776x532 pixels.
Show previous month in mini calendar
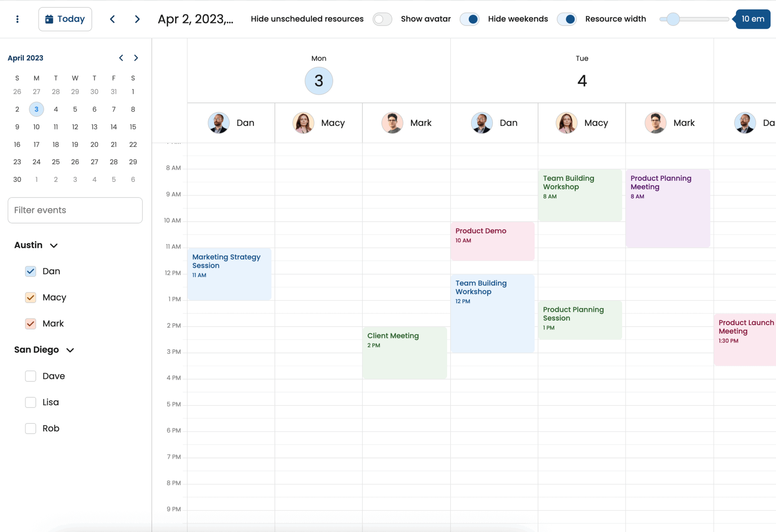tap(121, 58)
